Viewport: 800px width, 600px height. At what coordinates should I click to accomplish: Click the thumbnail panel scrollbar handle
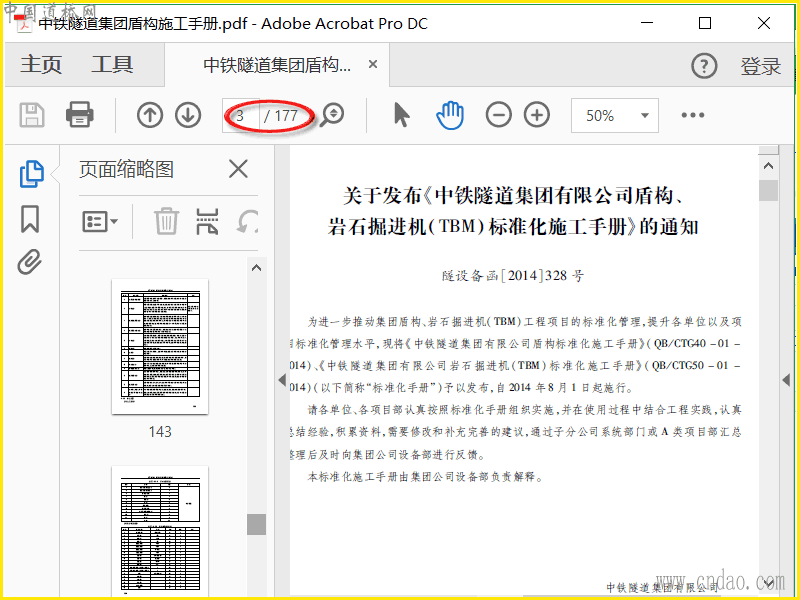[257, 524]
